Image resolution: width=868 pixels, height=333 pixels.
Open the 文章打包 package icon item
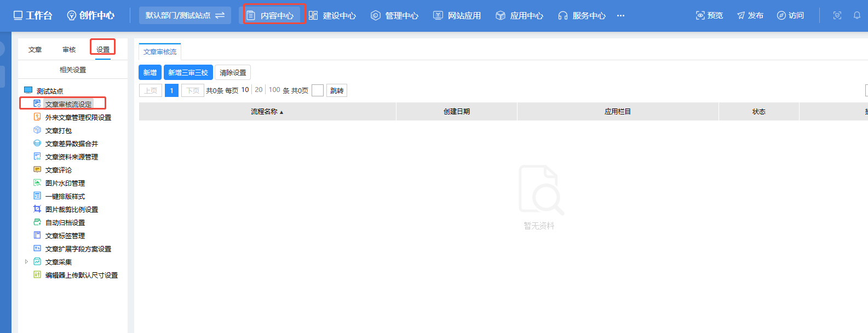tap(37, 130)
